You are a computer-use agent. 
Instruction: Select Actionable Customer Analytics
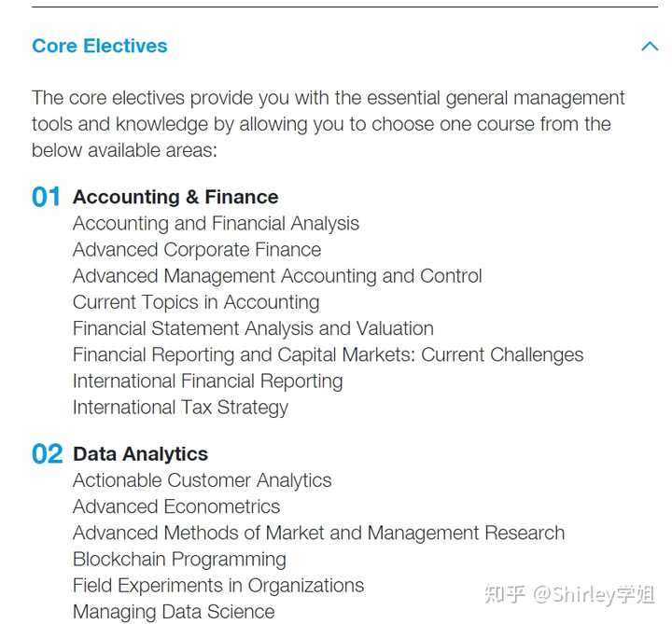point(203,480)
